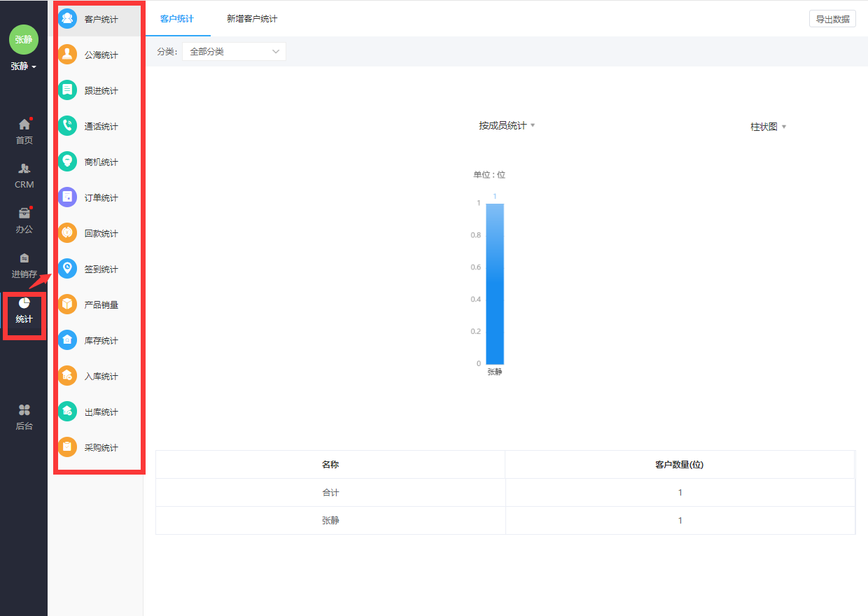Select 回款统计 menu text

pyautogui.click(x=101, y=234)
